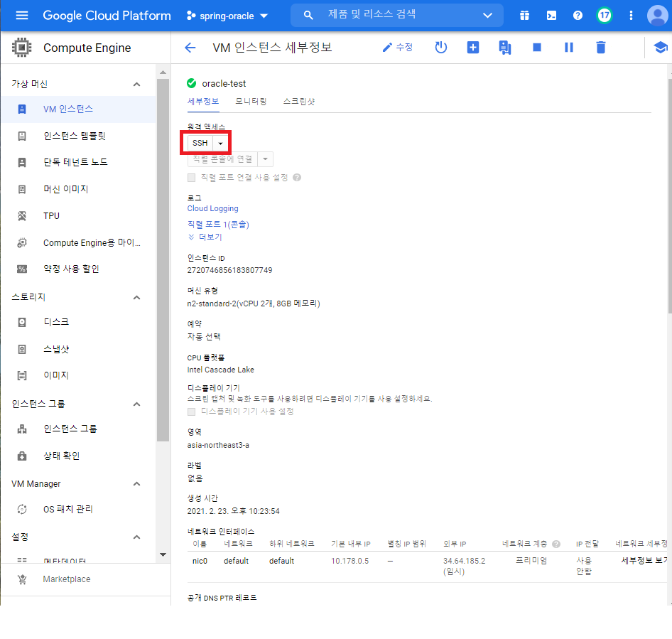This screenshot has width=672, height=639.
Task: Click the Marketplace cart icon
Action: [22, 579]
